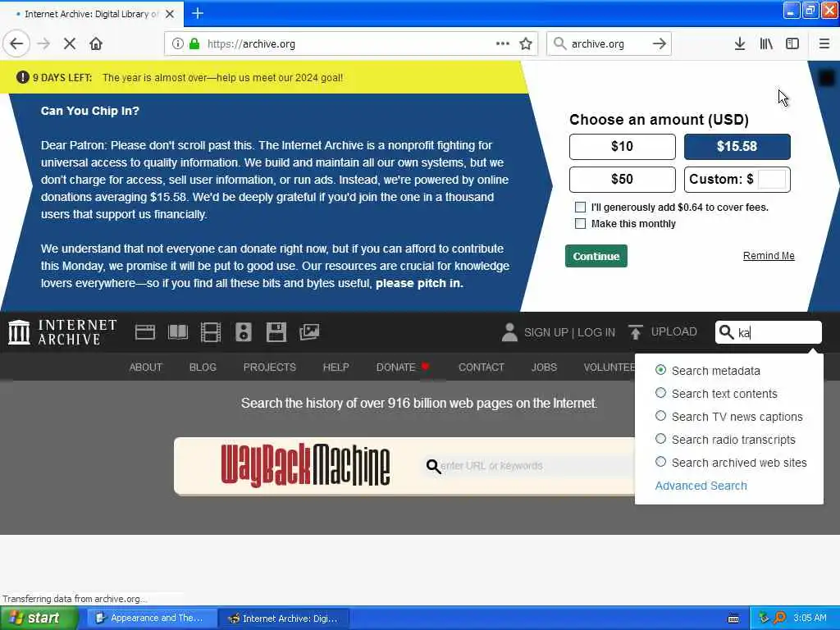Click the user avatar icon

coord(509,332)
